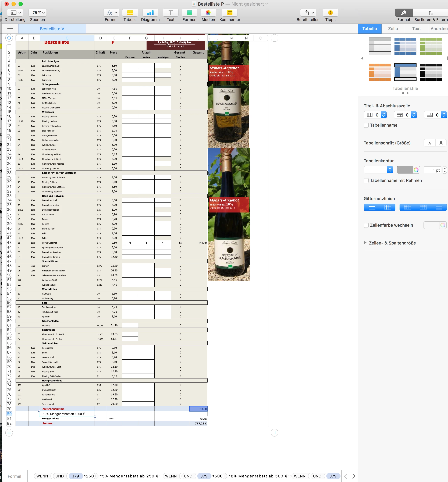The width and height of the screenshot is (448, 482).
Task: Add a text box via the Text icon
Action: 170,13
